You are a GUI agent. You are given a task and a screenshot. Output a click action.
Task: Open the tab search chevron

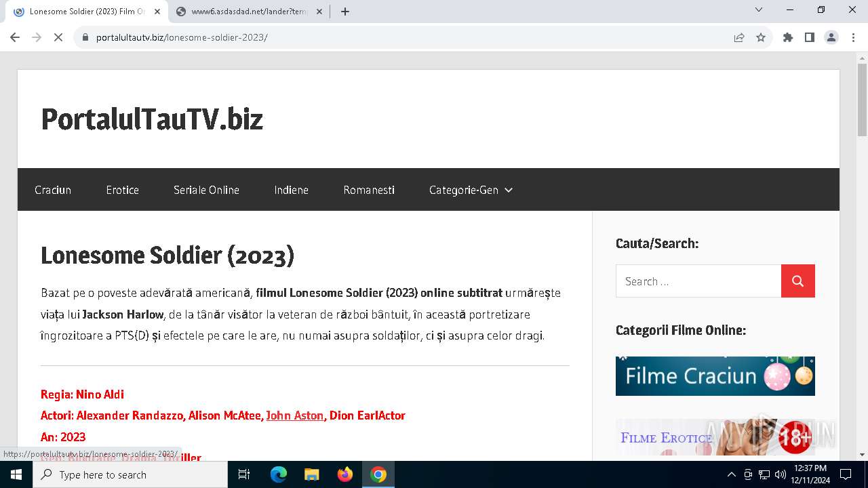point(759,9)
